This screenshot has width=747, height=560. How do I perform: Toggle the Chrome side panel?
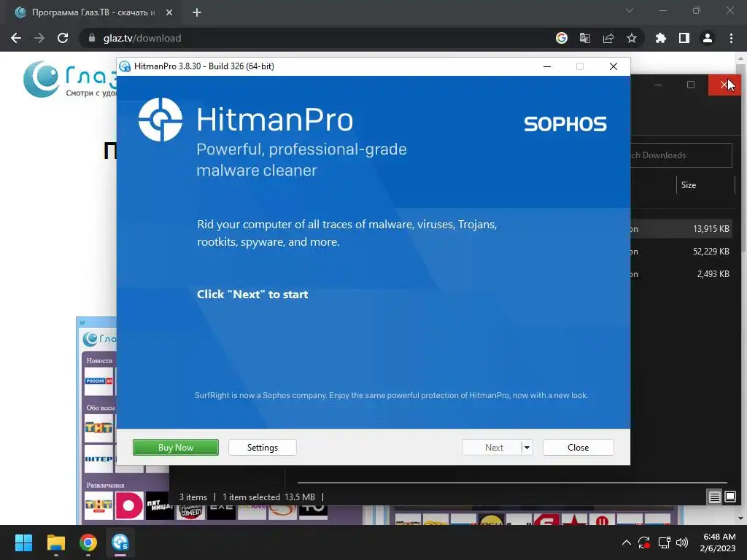[684, 38]
